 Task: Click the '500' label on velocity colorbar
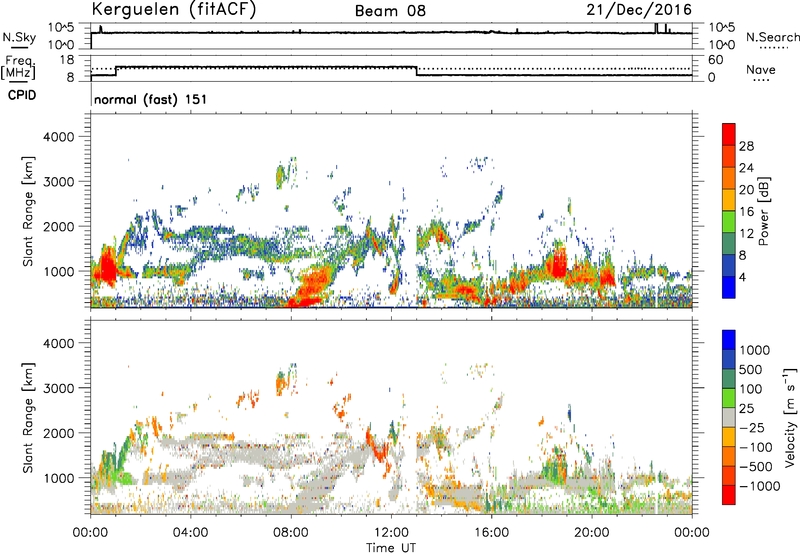[751, 369]
